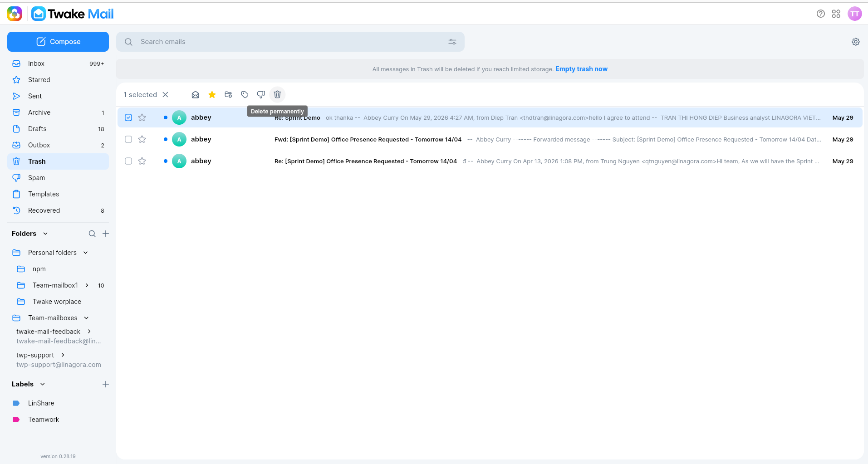Click the version 0.28.19 text
The width and height of the screenshot is (868, 464).
[58, 456]
